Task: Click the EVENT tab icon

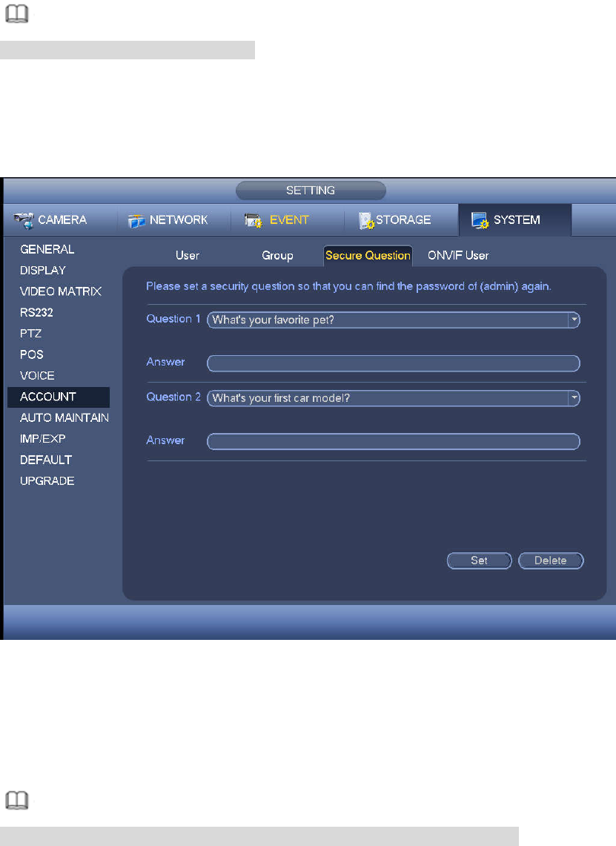Action: point(254,220)
